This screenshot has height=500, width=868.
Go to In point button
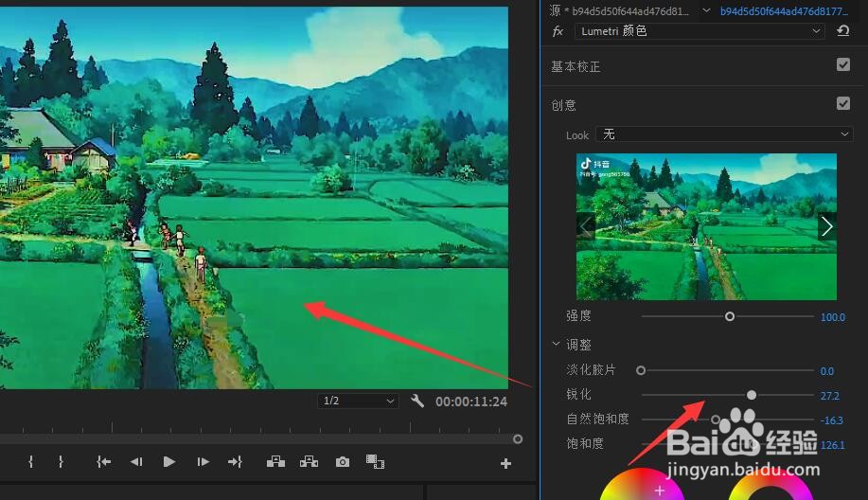pyautogui.click(x=103, y=461)
